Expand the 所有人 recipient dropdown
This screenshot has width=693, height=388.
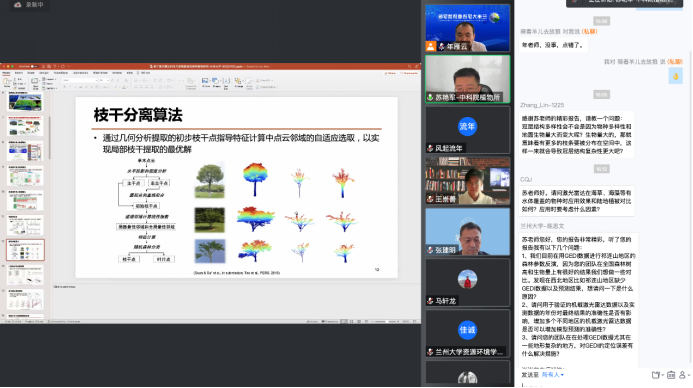552,375
